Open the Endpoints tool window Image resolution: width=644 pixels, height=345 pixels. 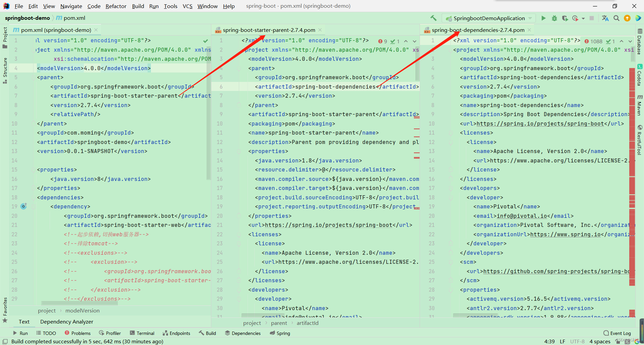click(176, 333)
